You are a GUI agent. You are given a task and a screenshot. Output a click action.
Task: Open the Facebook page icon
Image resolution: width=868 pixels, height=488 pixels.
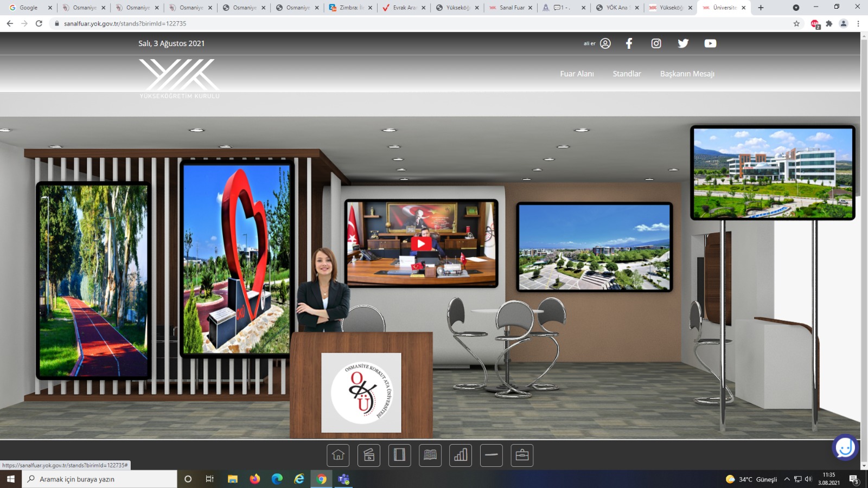pyautogui.click(x=629, y=43)
